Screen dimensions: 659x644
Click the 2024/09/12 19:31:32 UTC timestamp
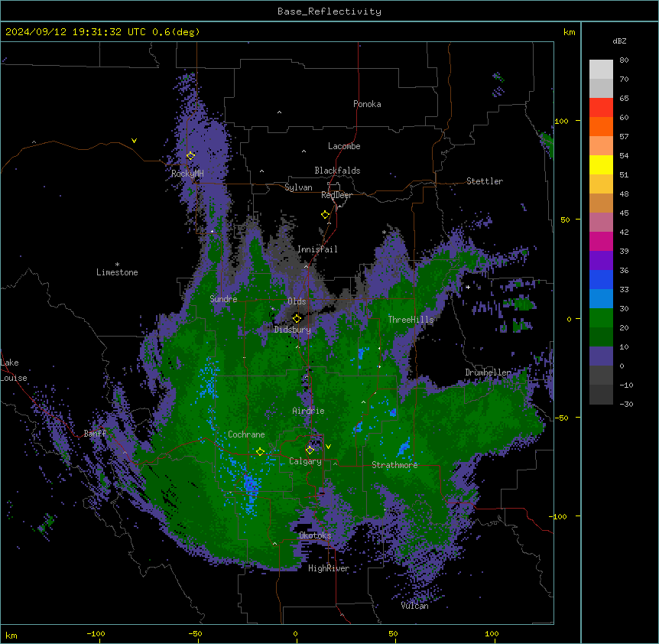coord(76,32)
